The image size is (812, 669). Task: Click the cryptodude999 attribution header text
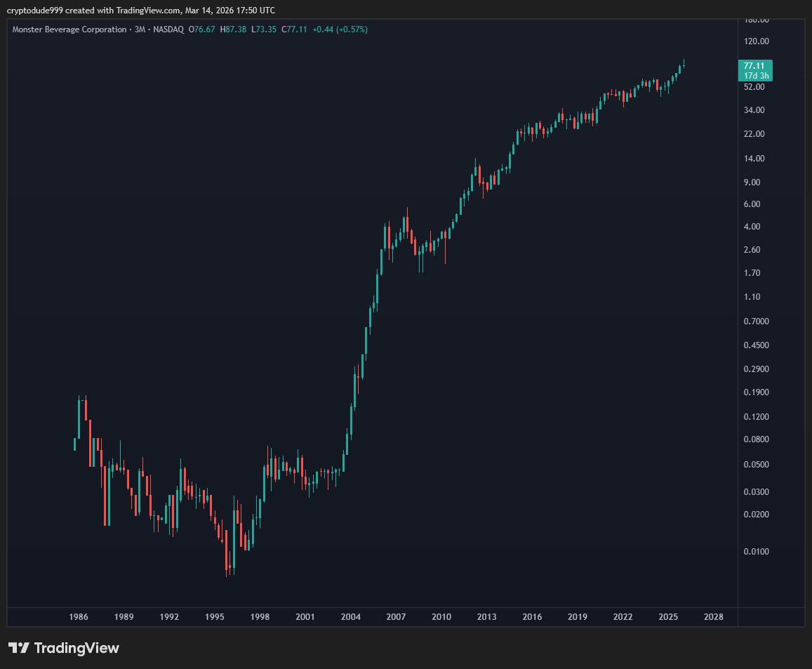click(x=141, y=11)
